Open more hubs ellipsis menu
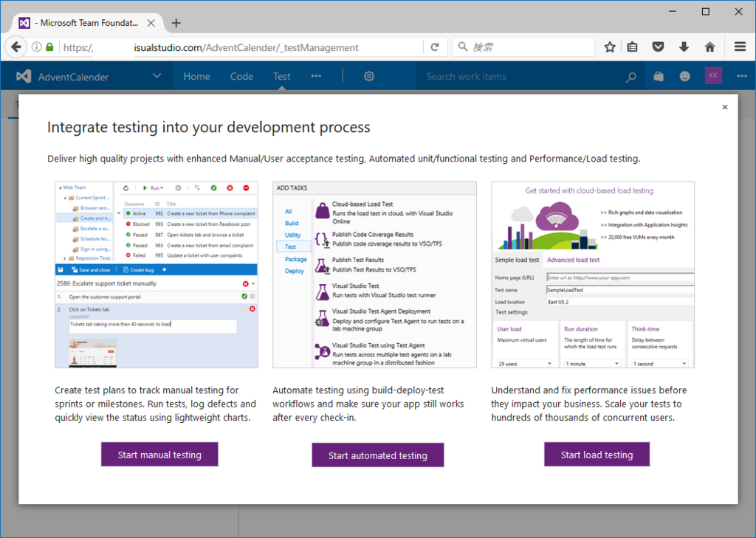 click(x=316, y=76)
